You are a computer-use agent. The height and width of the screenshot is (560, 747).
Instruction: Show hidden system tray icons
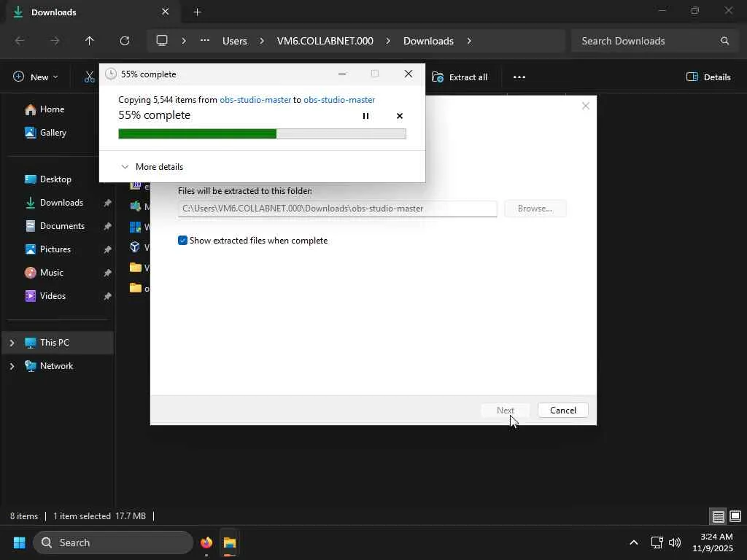click(634, 542)
